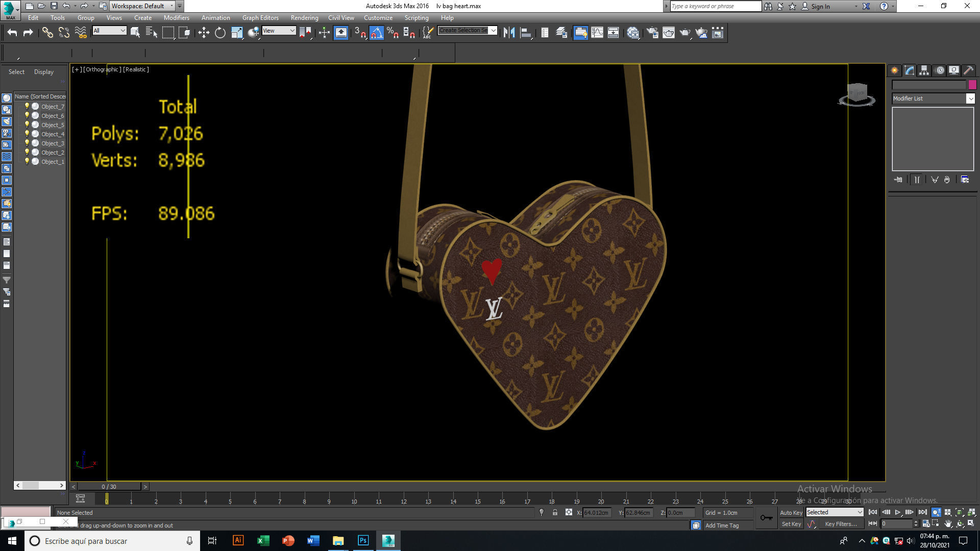This screenshot has height=551, width=980.
Task: Open the viewport plus menu label
Action: tap(76, 69)
